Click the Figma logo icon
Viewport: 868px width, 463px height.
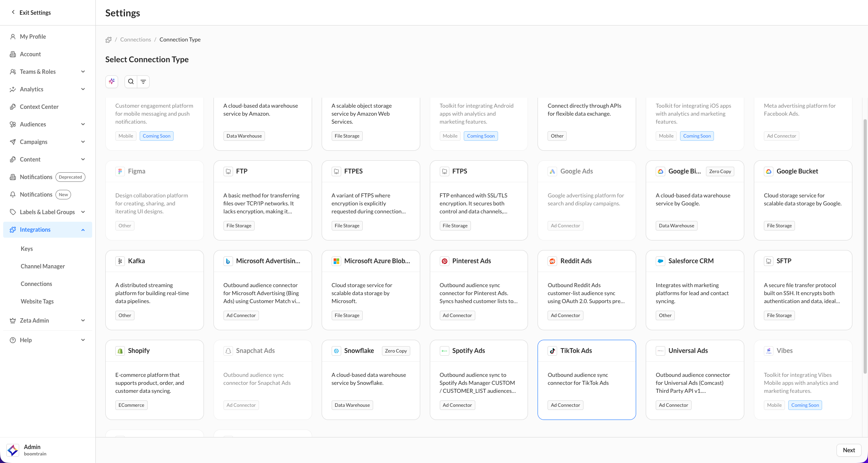(120, 171)
